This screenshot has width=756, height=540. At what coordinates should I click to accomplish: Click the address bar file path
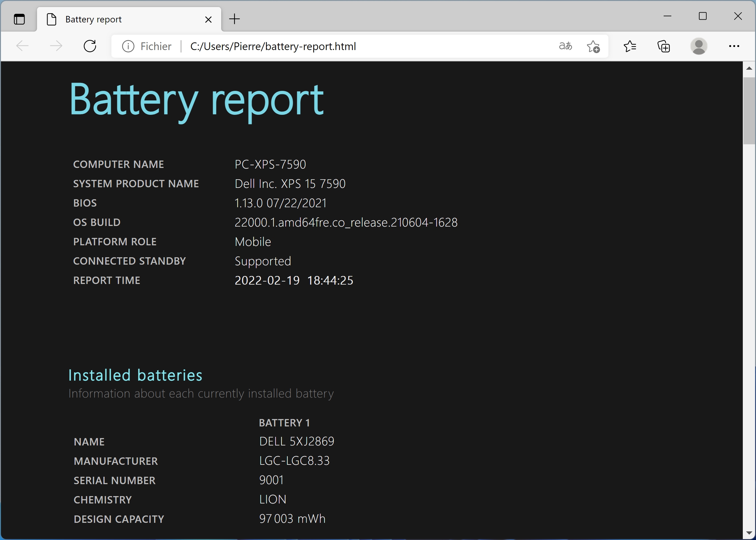[x=273, y=46]
